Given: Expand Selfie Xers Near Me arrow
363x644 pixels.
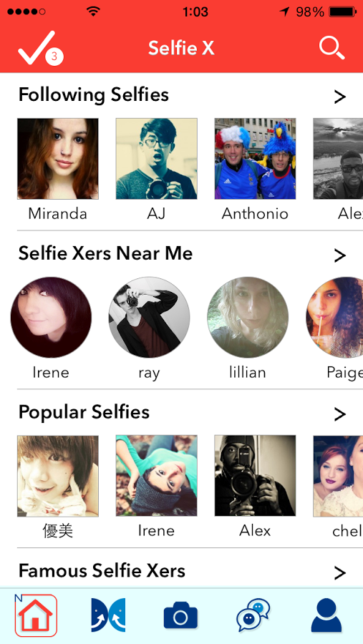Looking at the screenshot, I should coord(339,255).
